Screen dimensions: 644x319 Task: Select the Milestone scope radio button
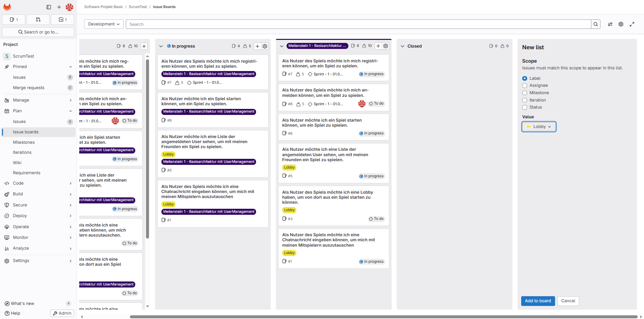click(x=525, y=93)
